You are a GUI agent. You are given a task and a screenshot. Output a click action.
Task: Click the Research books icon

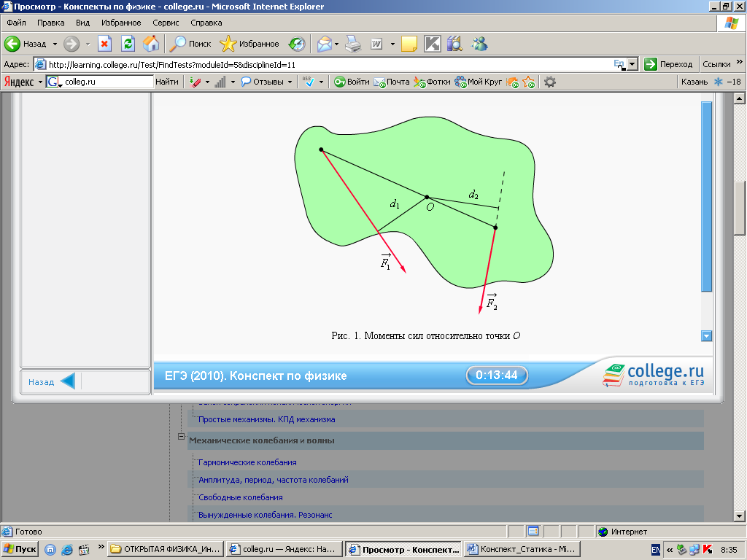tap(455, 44)
